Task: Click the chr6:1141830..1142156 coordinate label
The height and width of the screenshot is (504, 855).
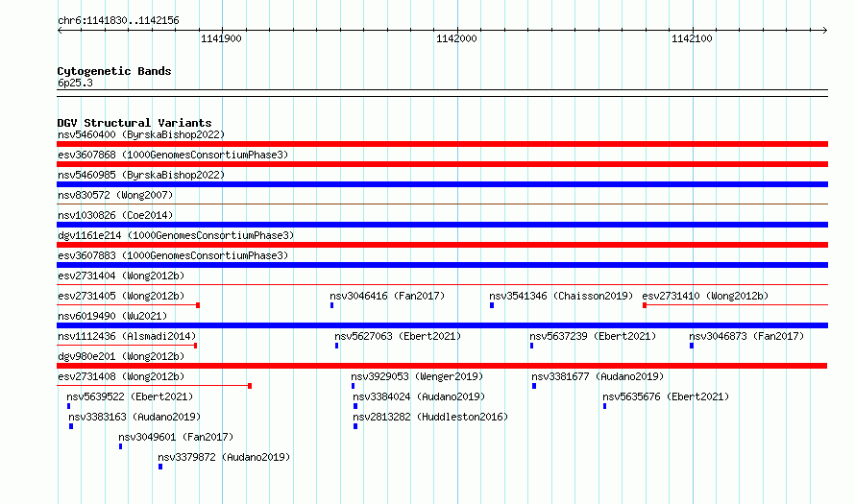Action: (x=118, y=20)
